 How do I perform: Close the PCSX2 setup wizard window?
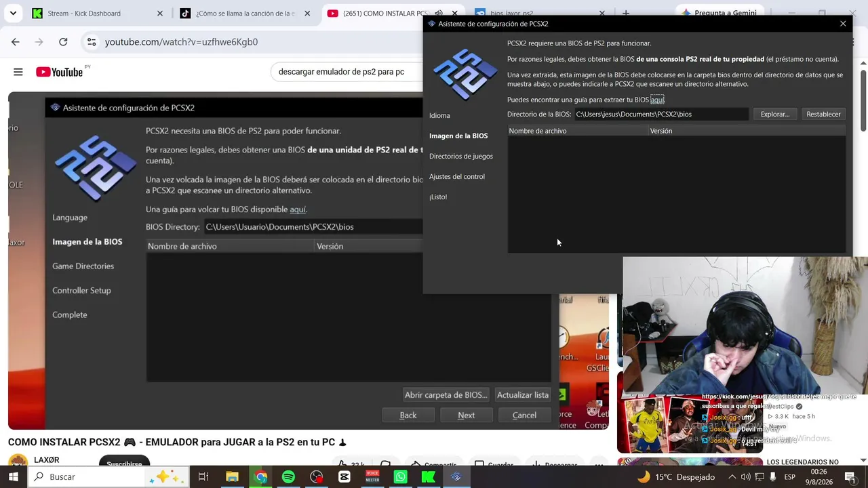pyautogui.click(x=843, y=24)
